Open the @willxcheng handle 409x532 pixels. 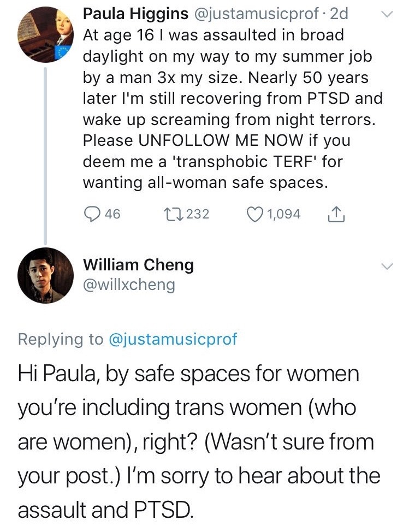[129, 285]
